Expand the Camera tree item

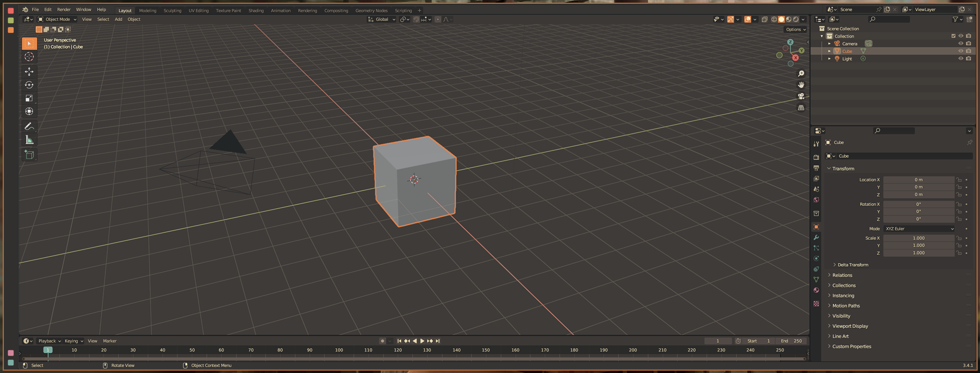click(829, 43)
